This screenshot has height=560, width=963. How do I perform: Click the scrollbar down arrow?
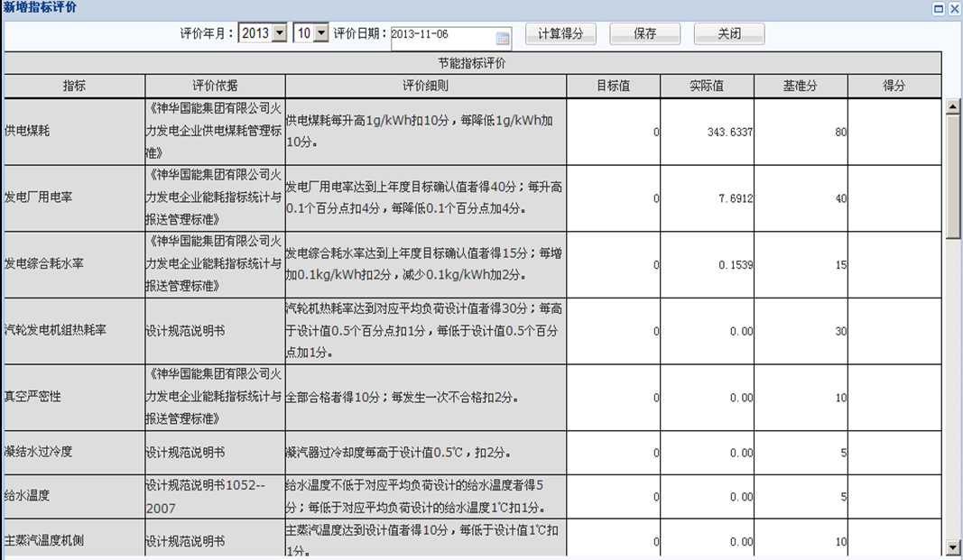tap(952, 547)
